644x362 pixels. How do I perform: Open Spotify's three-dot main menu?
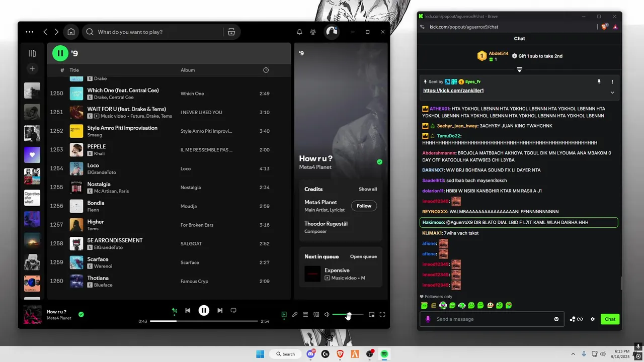30,32
